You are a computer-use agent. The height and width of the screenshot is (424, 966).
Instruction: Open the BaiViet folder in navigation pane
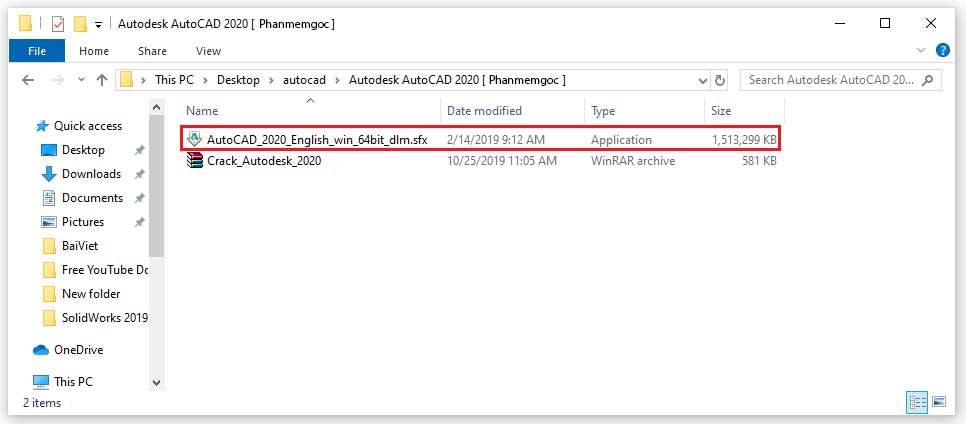click(79, 245)
